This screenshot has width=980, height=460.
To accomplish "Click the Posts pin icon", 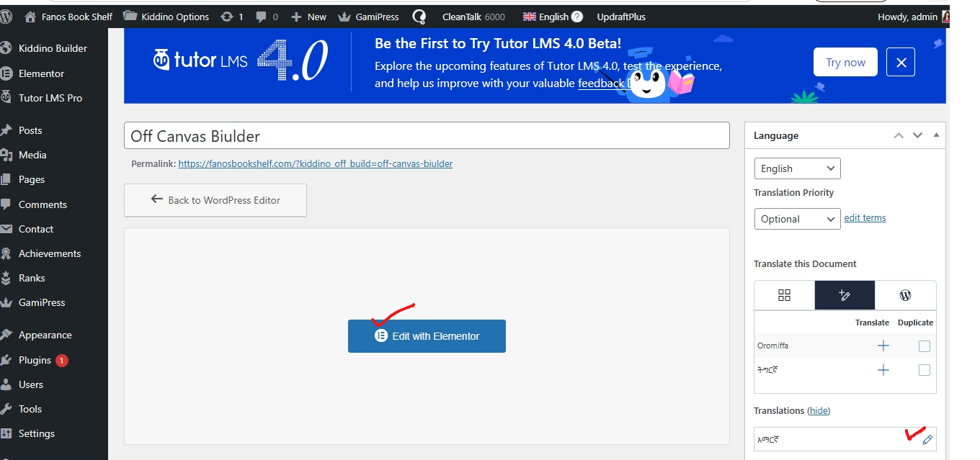I will click(x=6, y=130).
